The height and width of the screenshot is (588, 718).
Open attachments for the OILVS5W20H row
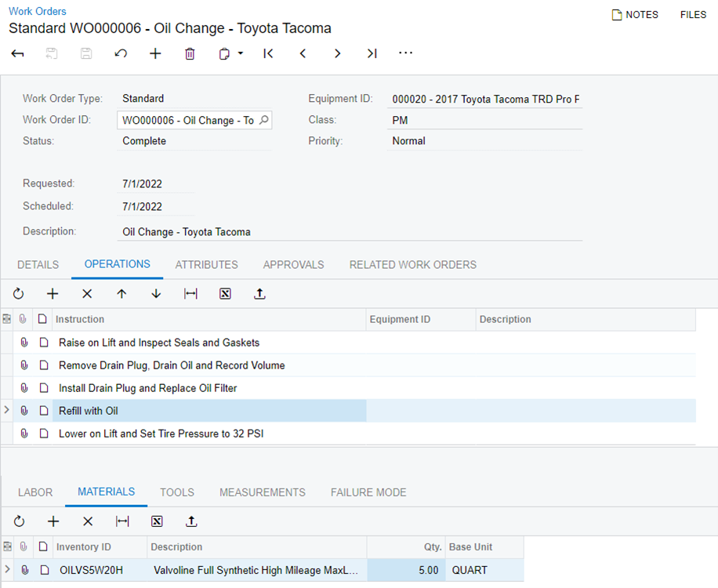pyautogui.click(x=25, y=570)
